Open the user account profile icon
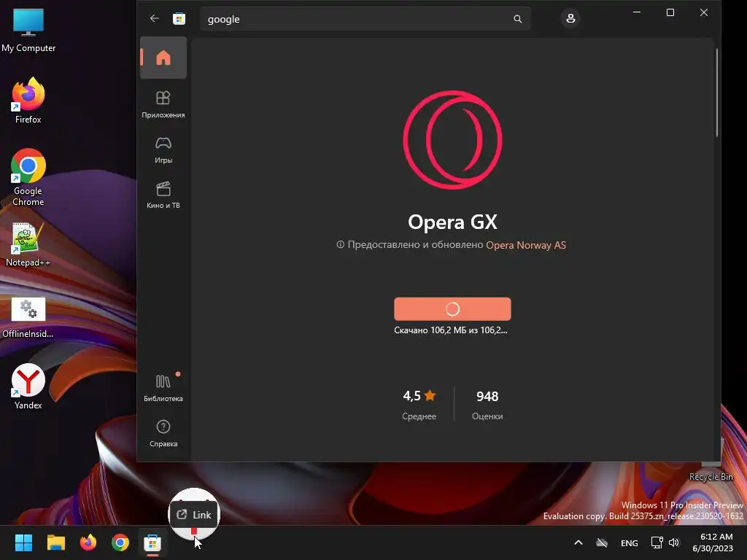Image resolution: width=747 pixels, height=560 pixels. (570, 18)
